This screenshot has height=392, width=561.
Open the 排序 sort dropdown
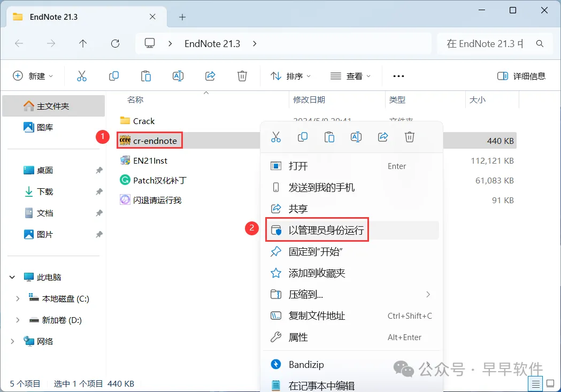point(290,76)
